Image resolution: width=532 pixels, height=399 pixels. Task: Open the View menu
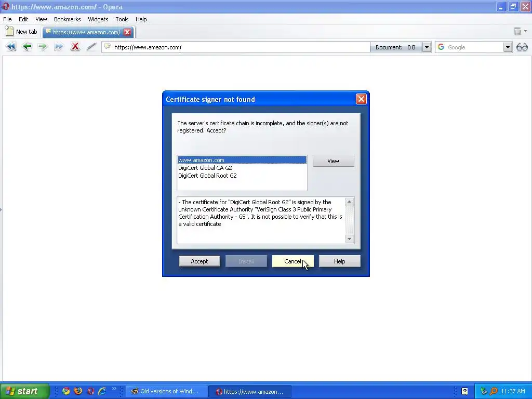(x=41, y=19)
